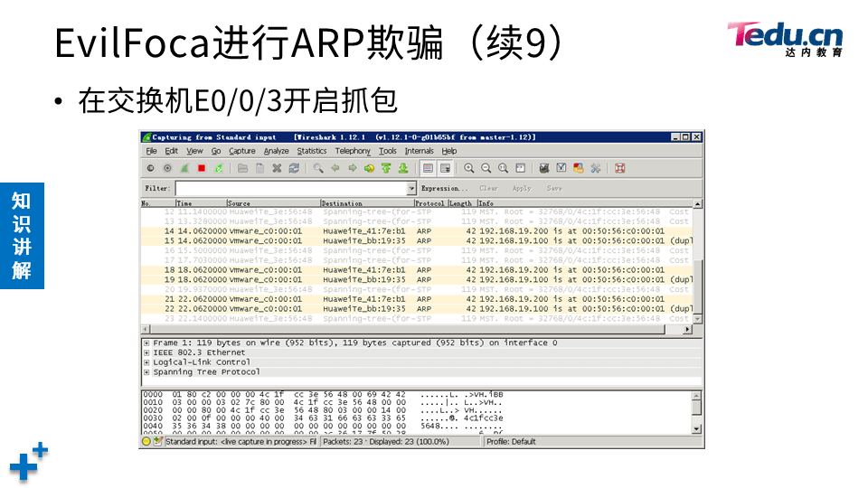Screen dimensions: 868x488
Task: Open the Internals menu
Action: [419, 151]
